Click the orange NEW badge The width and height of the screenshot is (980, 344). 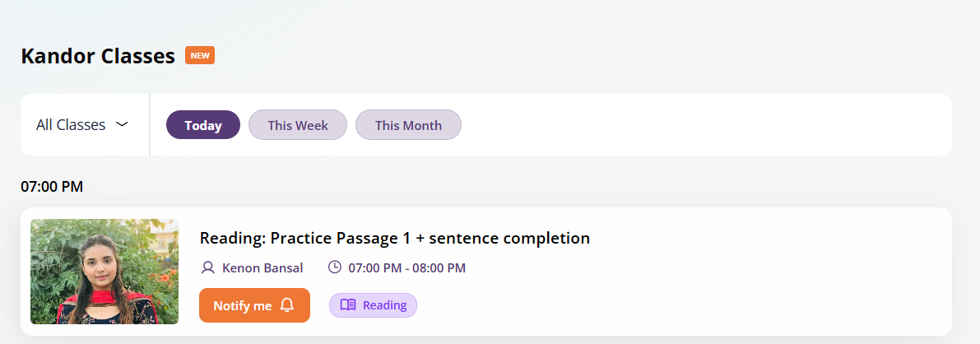tap(200, 55)
